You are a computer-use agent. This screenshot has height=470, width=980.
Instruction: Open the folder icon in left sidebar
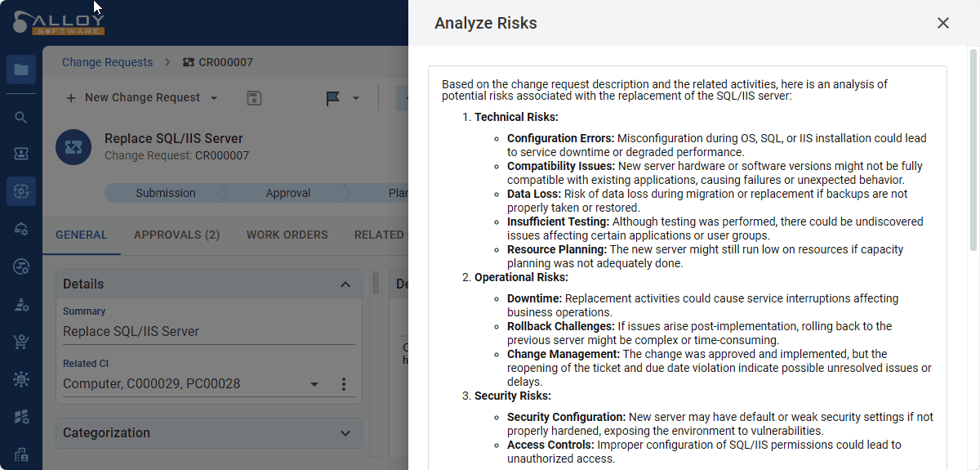[x=21, y=69]
